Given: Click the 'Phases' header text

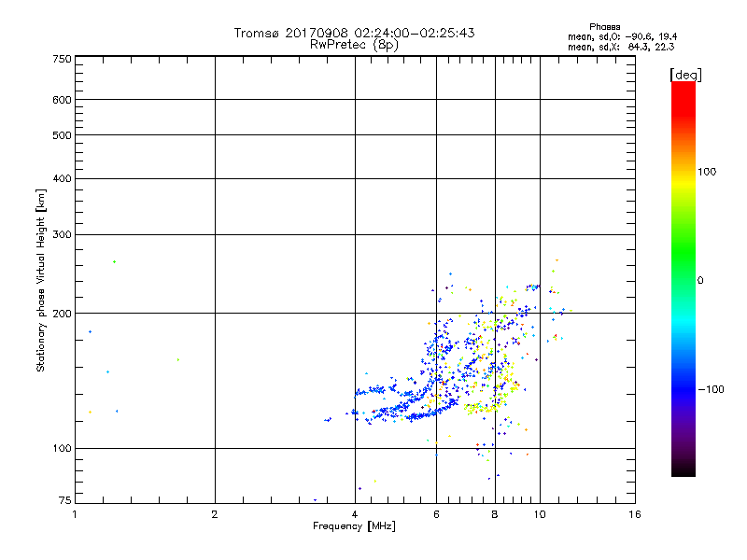Looking at the screenshot, I should (604, 27).
